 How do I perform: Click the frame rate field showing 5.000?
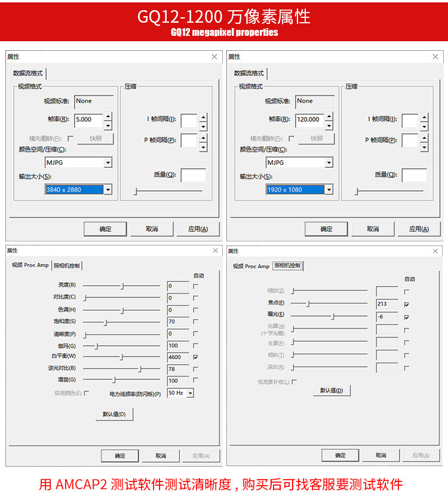coord(88,120)
